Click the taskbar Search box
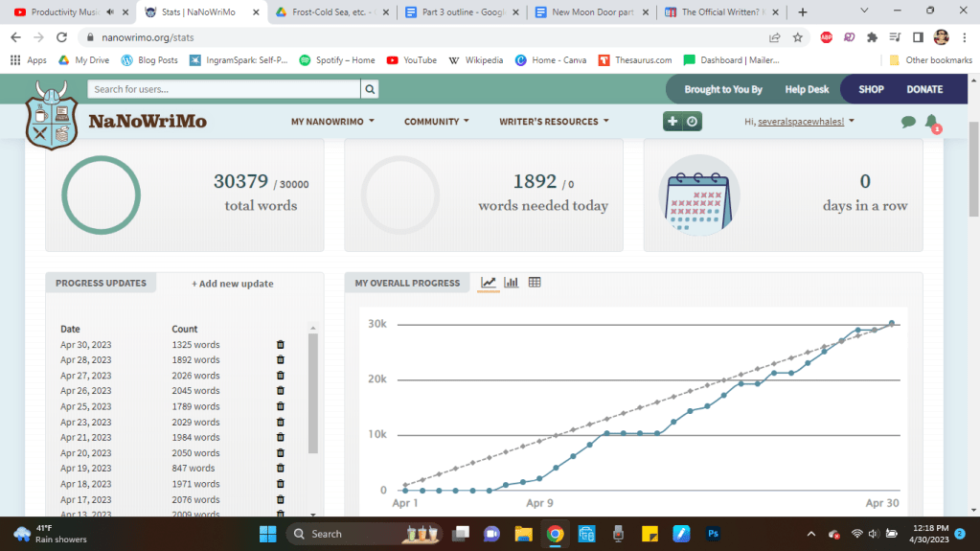980x551 pixels. click(x=364, y=534)
